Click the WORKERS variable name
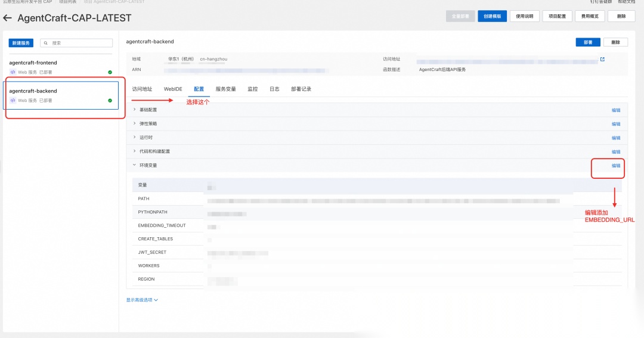Image resolution: width=644 pixels, height=338 pixels. click(x=148, y=266)
